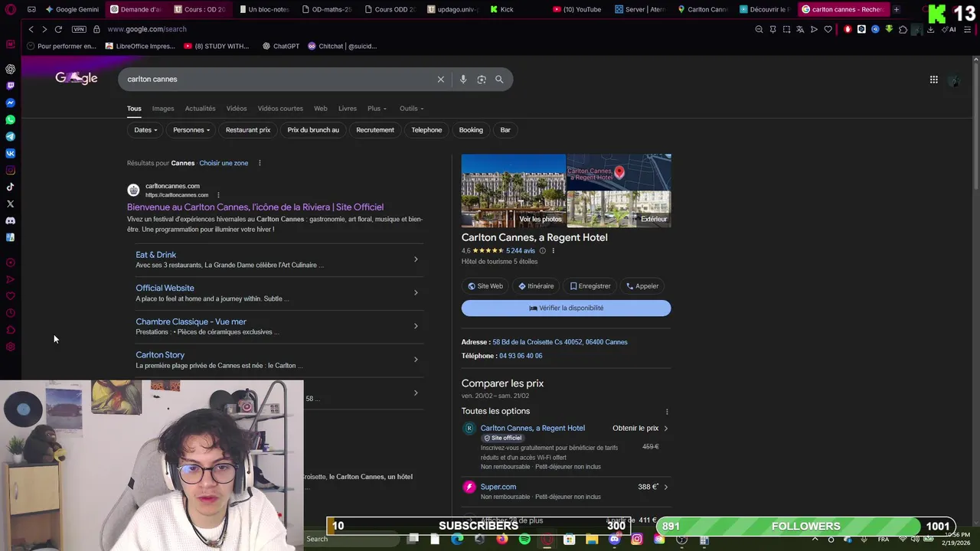The height and width of the screenshot is (551, 980).
Task: Expand the Carlton Story sitelink arrow
Action: (416, 360)
